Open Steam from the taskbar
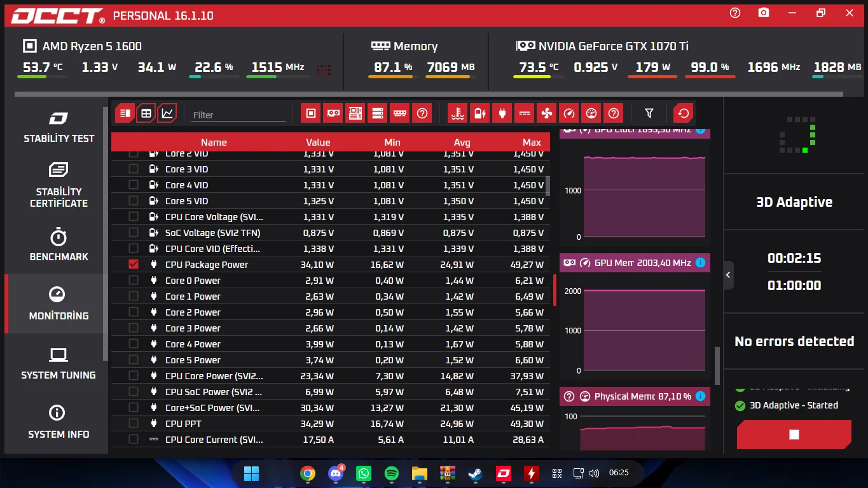868x488 pixels. 474,473
